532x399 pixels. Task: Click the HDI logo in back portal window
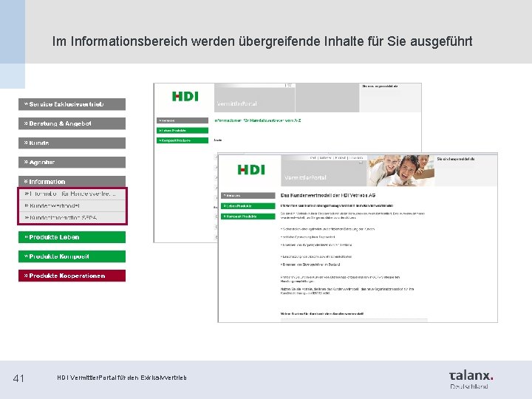(x=185, y=96)
